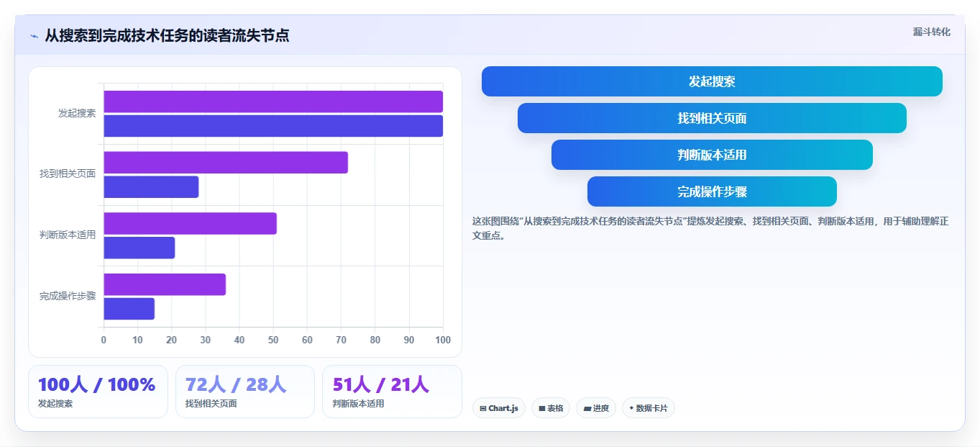
Task: Click the blue 完成操作步骤 bar at 15
Action: click(x=129, y=309)
